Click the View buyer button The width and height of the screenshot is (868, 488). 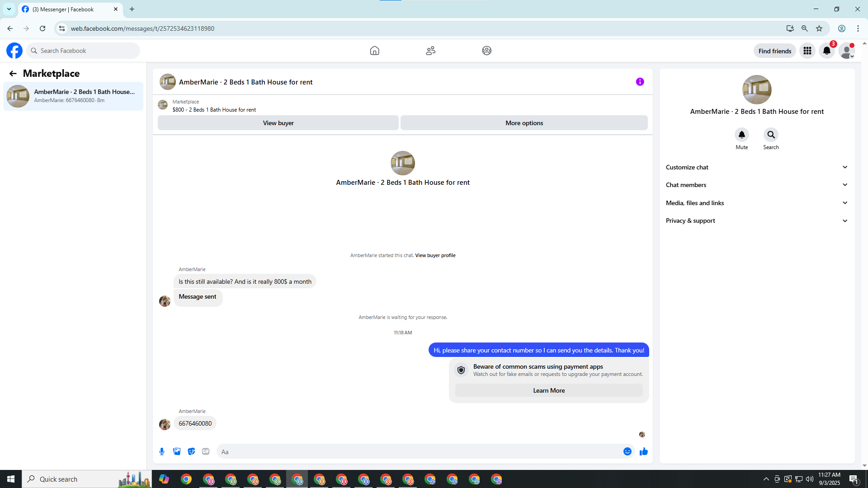coord(278,123)
